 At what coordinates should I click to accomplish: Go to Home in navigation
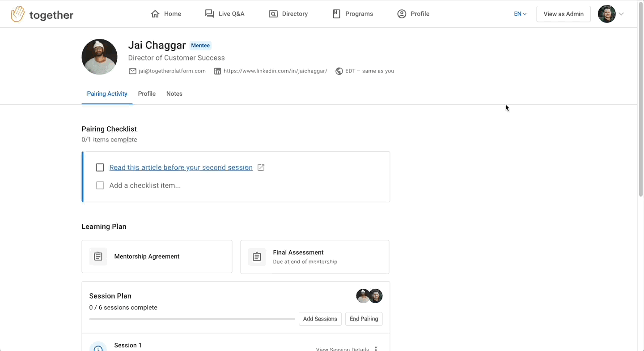[166, 14]
